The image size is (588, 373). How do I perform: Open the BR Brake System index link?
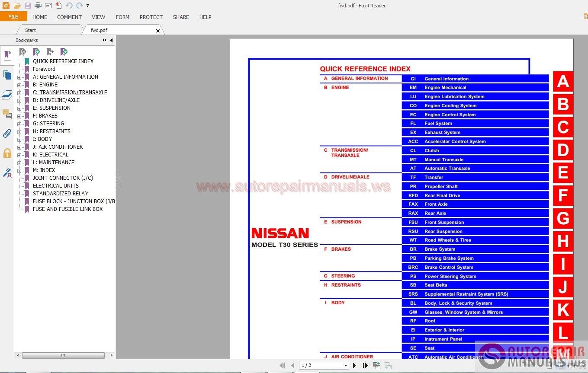pos(475,249)
